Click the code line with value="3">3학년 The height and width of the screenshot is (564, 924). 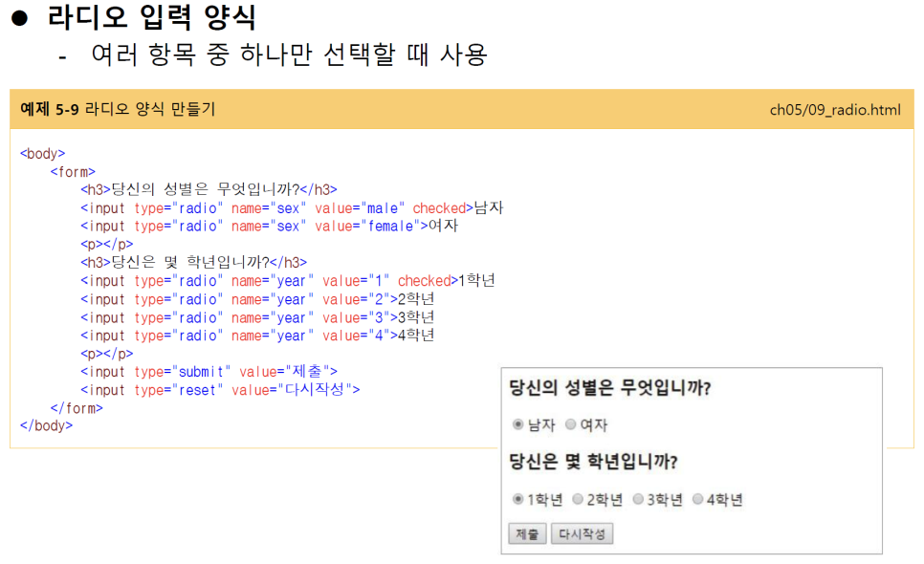point(257,317)
